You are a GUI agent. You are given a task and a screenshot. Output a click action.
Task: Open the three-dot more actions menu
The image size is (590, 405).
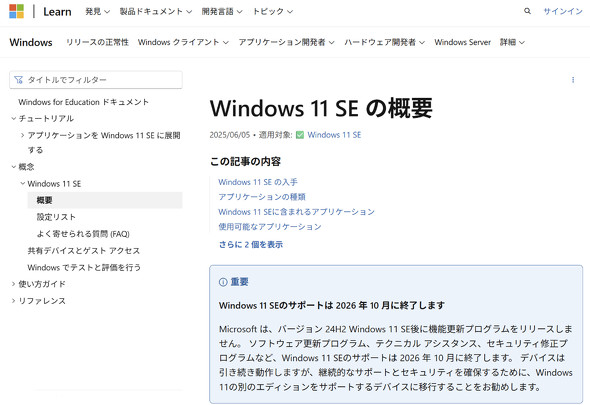(573, 80)
